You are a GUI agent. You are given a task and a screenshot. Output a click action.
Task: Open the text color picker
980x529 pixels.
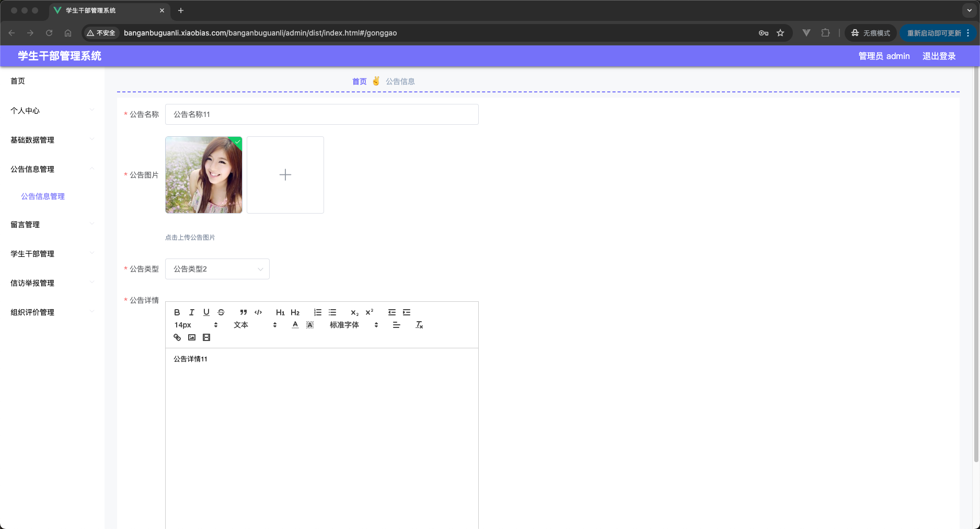point(295,325)
